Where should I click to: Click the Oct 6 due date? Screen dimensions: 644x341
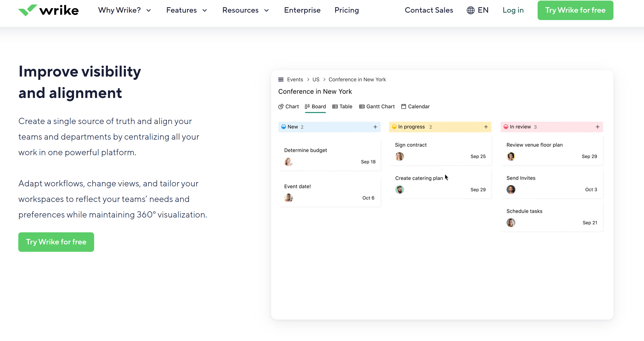(368, 198)
